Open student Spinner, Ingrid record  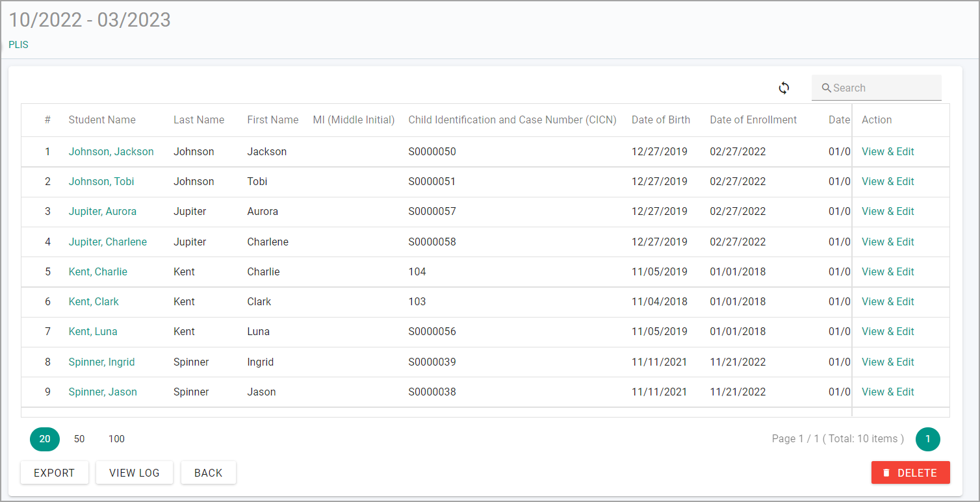[101, 362]
